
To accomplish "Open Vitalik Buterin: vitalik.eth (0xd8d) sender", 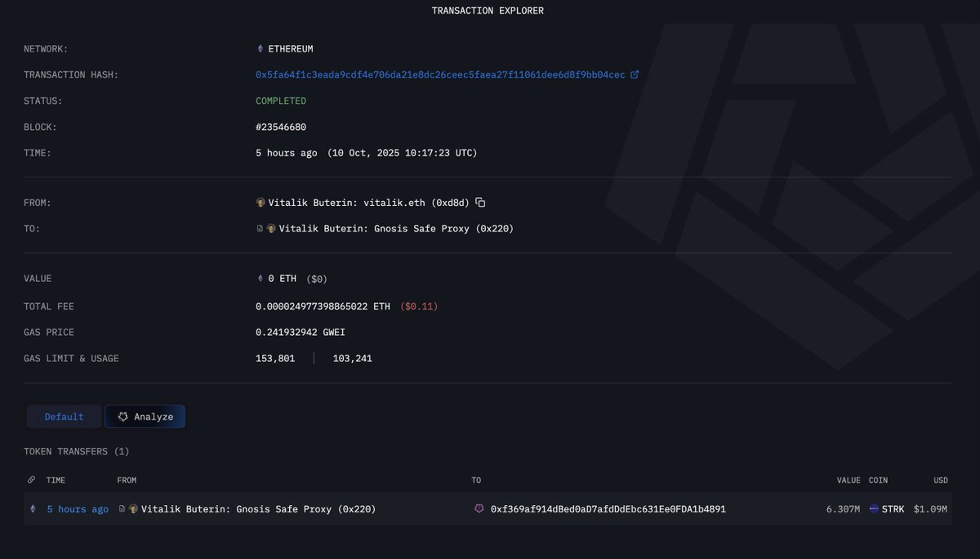I will [370, 203].
